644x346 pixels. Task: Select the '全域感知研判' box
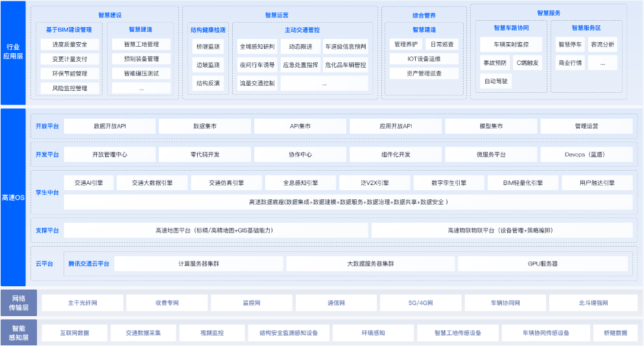[x=257, y=47]
